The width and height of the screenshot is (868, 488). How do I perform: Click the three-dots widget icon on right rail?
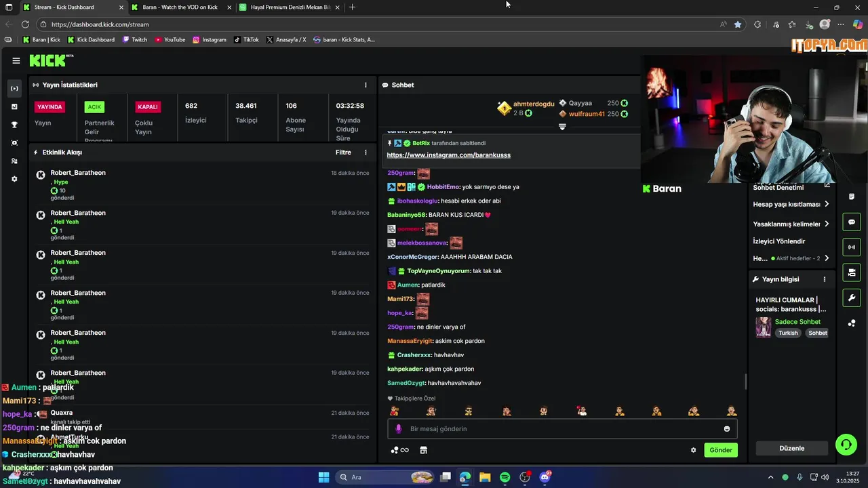[852, 323]
